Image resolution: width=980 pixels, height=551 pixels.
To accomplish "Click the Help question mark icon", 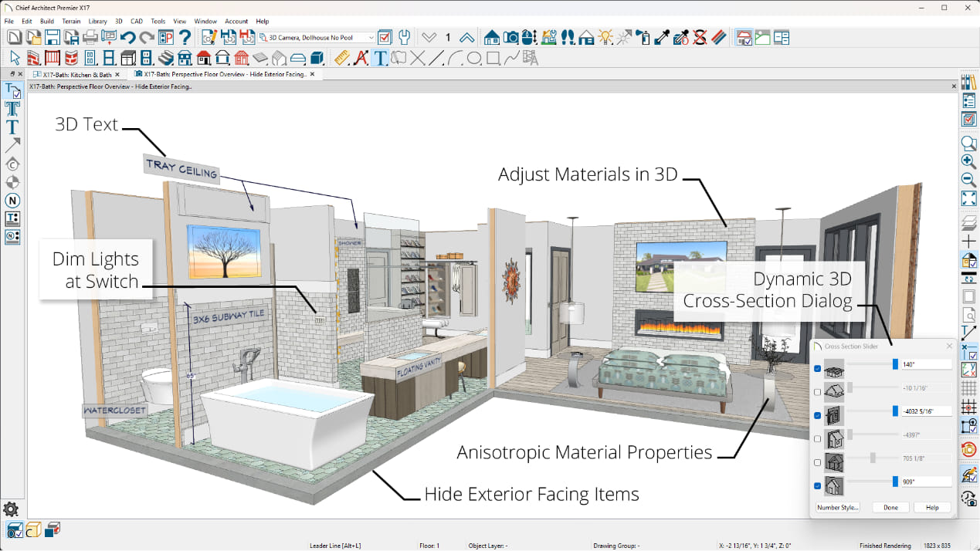I will tap(183, 36).
